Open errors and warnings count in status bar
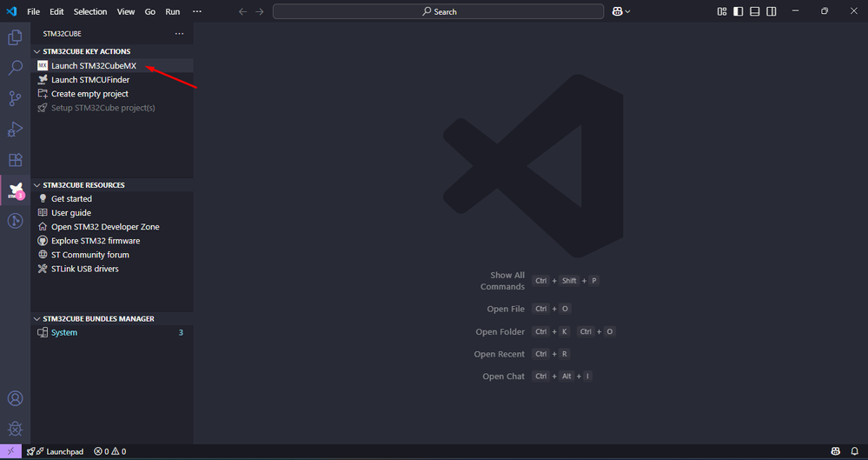This screenshot has width=868, height=460. coord(109,451)
